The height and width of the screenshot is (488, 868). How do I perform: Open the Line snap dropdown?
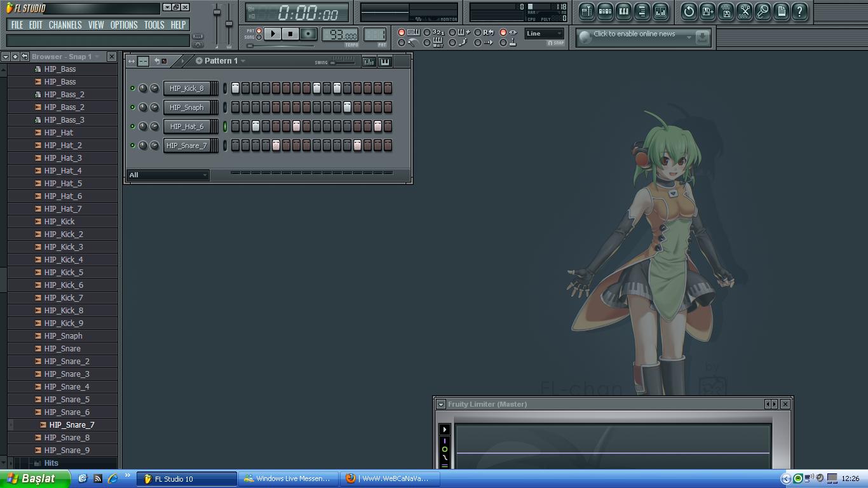click(544, 34)
